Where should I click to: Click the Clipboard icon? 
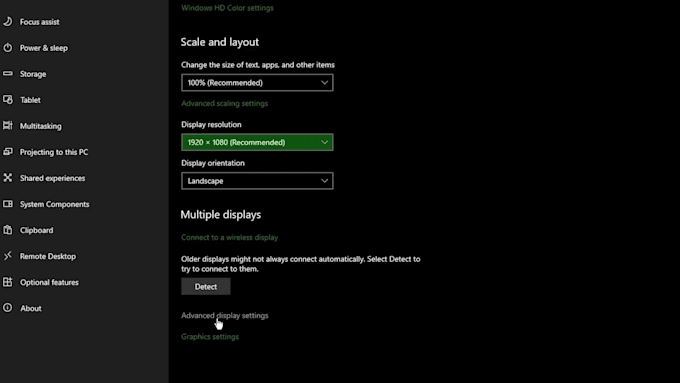(8, 229)
